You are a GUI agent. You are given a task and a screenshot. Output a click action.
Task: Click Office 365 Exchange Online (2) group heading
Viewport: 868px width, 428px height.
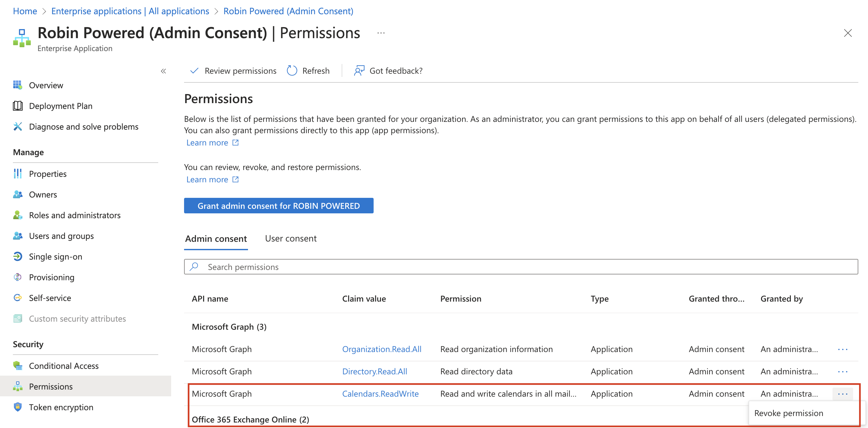point(250,419)
